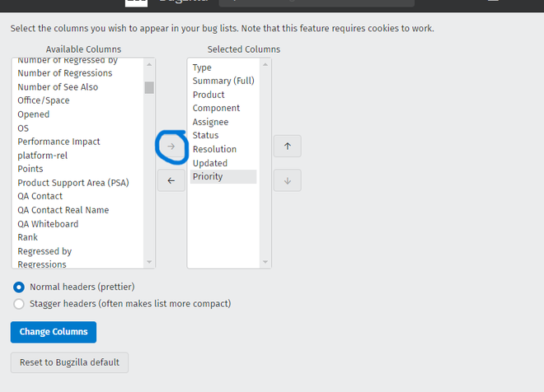This screenshot has width=544, height=392.
Task: Move selected column down with down arrow
Action: [287, 181]
